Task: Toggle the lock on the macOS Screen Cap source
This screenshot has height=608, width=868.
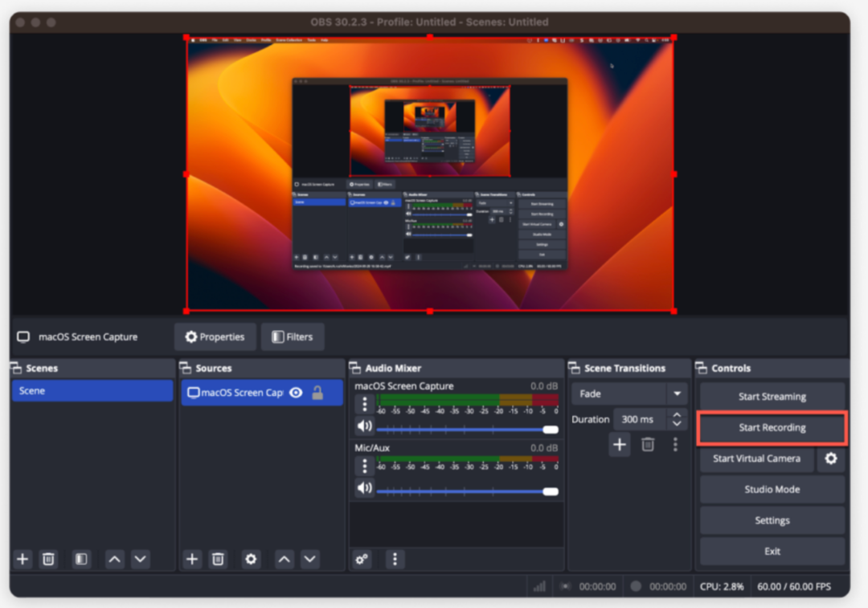Action: pos(317,392)
